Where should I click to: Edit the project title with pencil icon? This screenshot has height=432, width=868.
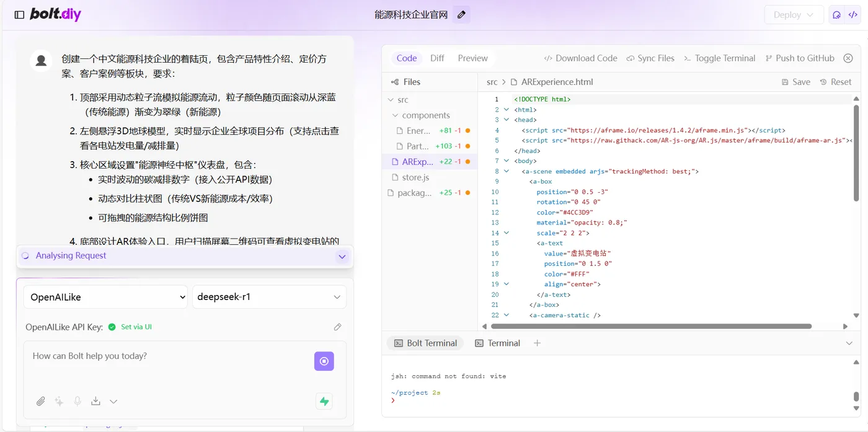pos(461,15)
